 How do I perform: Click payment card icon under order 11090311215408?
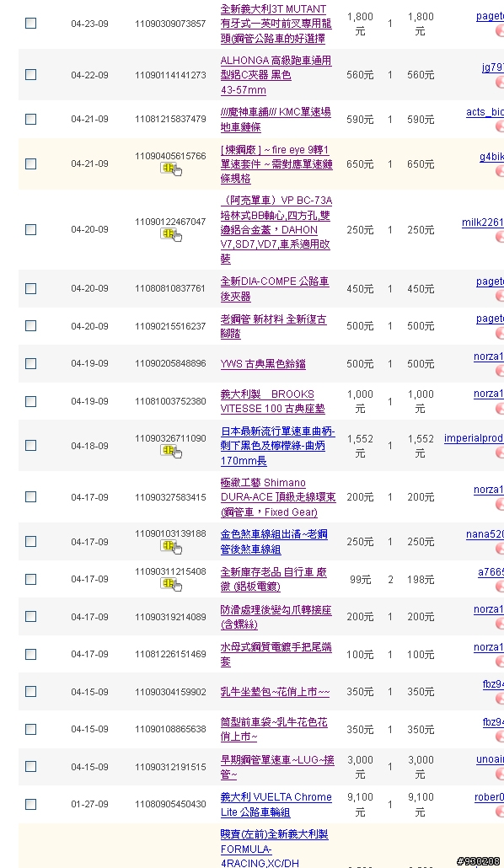pyautogui.click(x=170, y=584)
